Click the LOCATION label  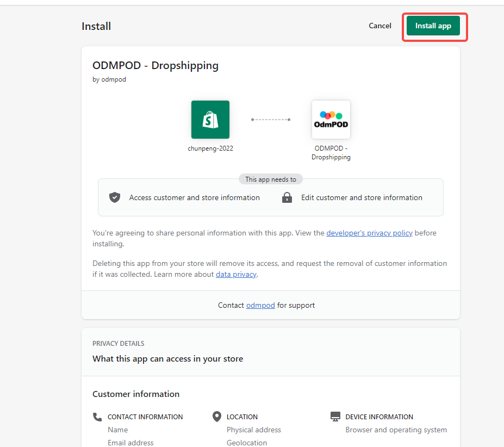coord(242,417)
